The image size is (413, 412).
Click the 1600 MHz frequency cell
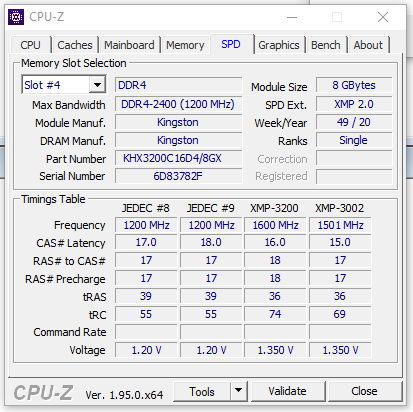275,225
